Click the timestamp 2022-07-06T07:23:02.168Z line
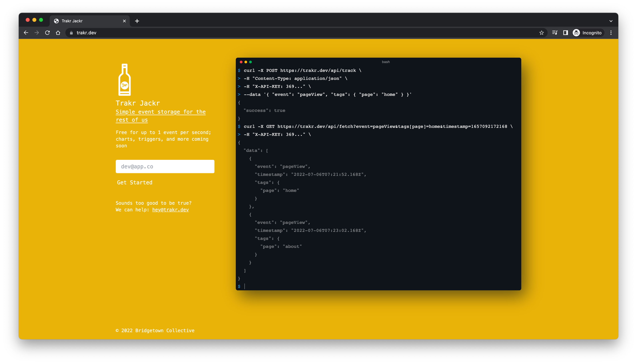The width and height of the screenshot is (637, 364). click(x=310, y=230)
